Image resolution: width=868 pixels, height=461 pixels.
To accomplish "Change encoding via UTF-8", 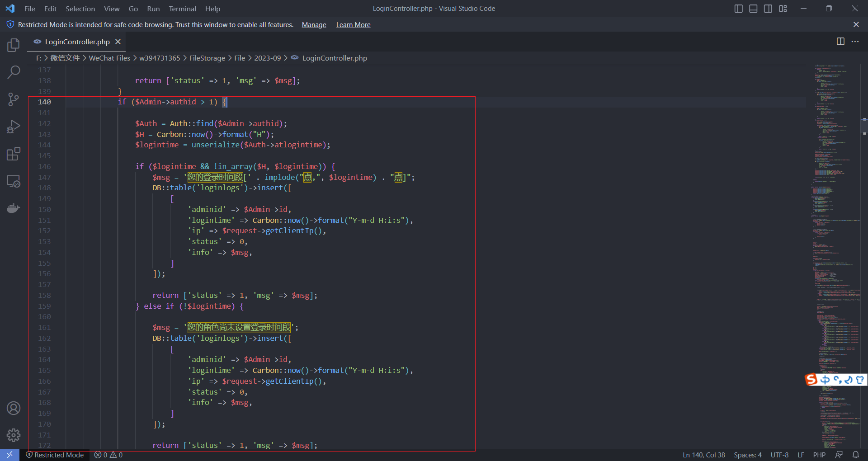I will [x=779, y=455].
